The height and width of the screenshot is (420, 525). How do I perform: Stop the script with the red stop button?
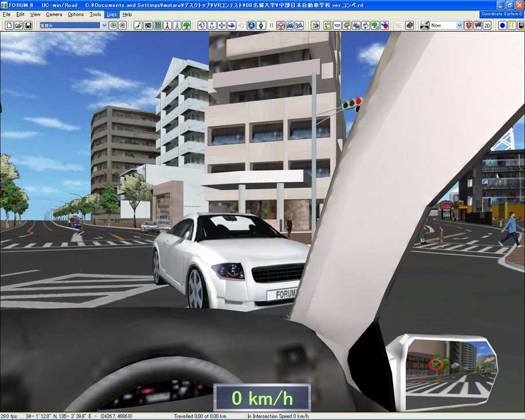tap(123, 26)
